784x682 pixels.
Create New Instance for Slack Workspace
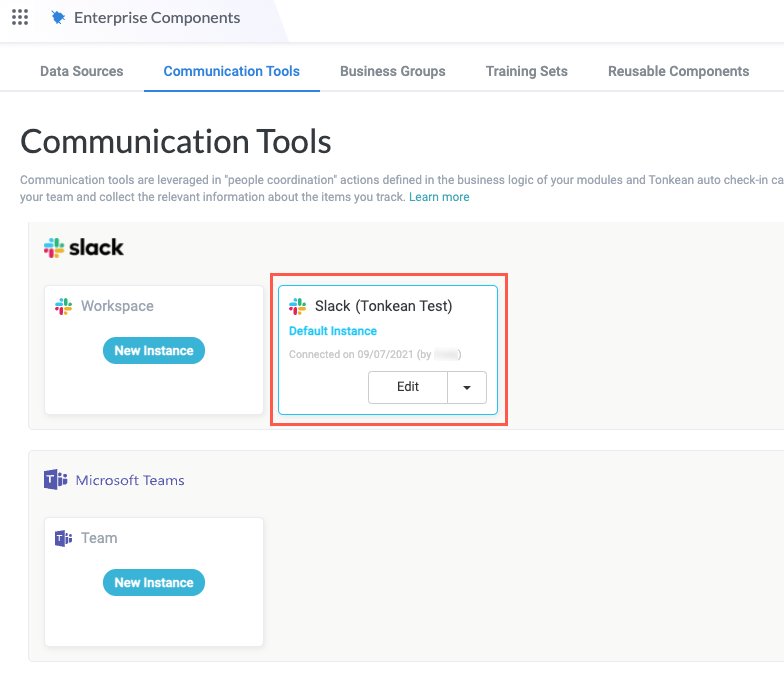tap(154, 350)
